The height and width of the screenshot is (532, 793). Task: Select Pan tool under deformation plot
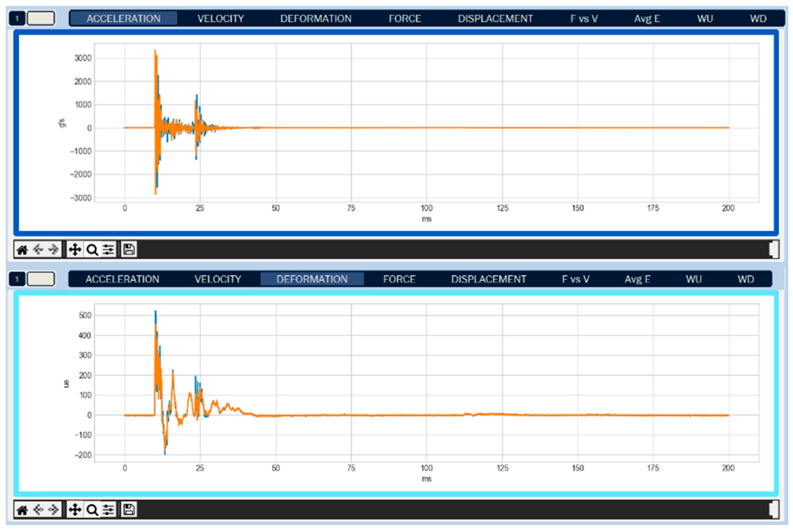click(75, 510)
